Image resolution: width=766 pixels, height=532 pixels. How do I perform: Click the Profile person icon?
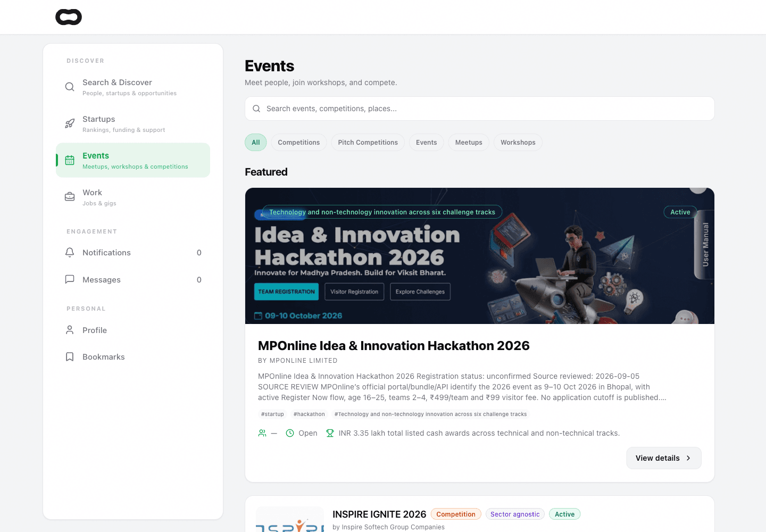[70, 330]
